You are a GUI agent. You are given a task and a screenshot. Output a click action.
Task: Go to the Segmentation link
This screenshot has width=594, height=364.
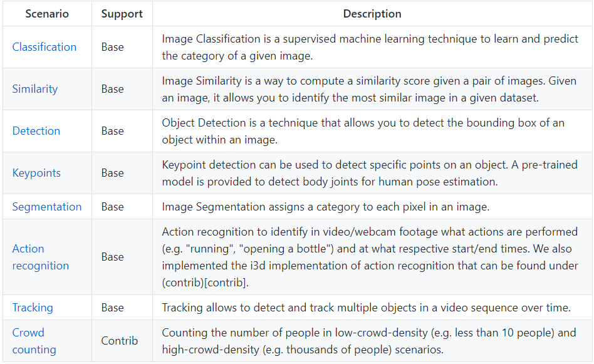[47, 207]
